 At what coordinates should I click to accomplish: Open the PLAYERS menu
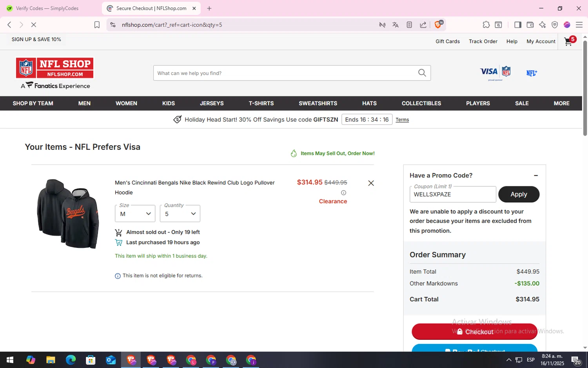pyautogui.click(x=478, y=103)
